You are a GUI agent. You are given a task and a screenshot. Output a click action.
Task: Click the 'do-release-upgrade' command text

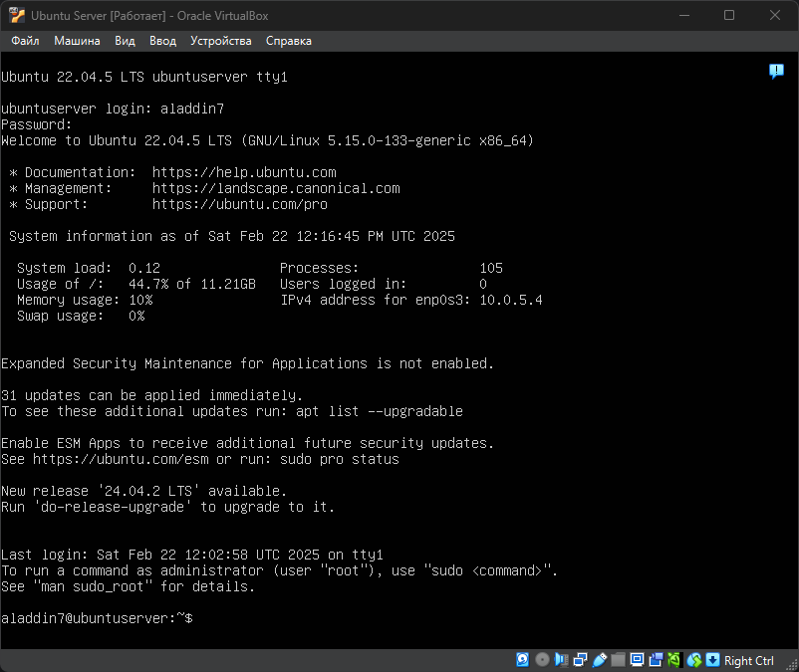[113, 507]
